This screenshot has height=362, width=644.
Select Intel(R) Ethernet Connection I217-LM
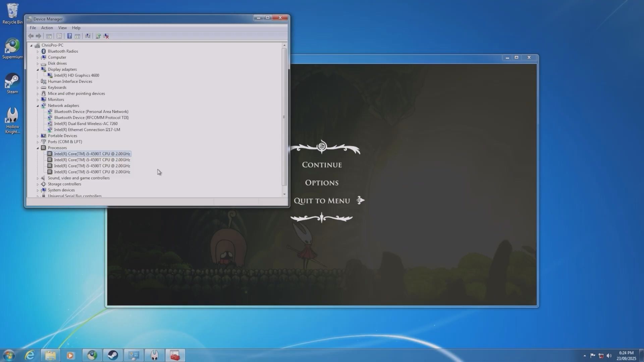(x=87, y=130)
